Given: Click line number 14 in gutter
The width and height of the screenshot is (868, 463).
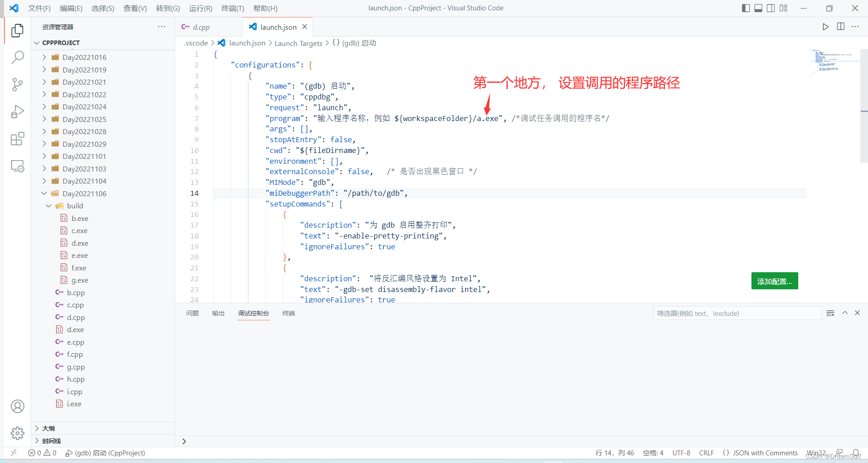Looking at the screenshot, I should pos(194,193).
